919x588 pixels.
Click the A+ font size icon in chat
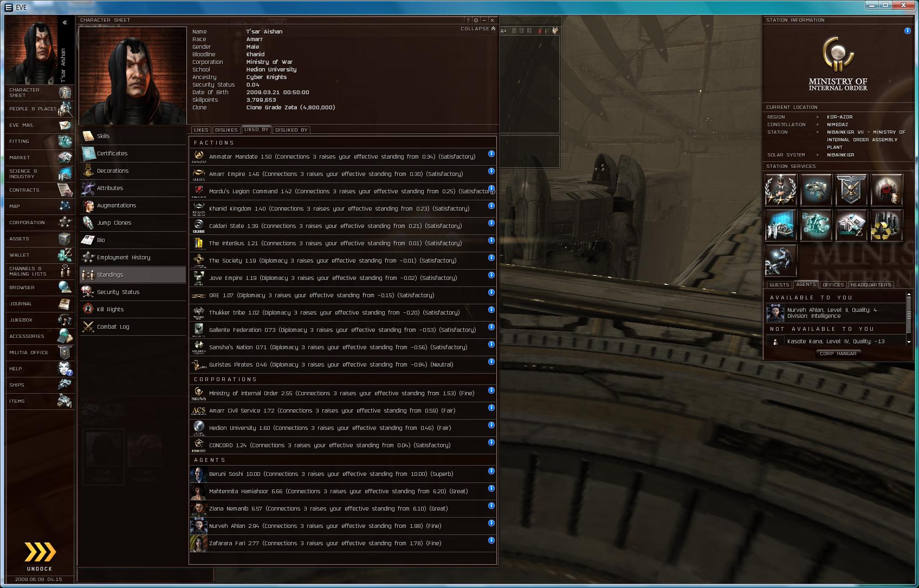[x=503, y=31]
